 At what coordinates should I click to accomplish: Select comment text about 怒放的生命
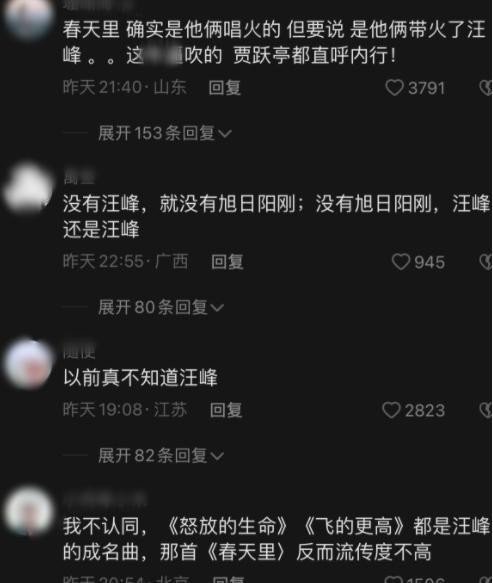[277, 539]
